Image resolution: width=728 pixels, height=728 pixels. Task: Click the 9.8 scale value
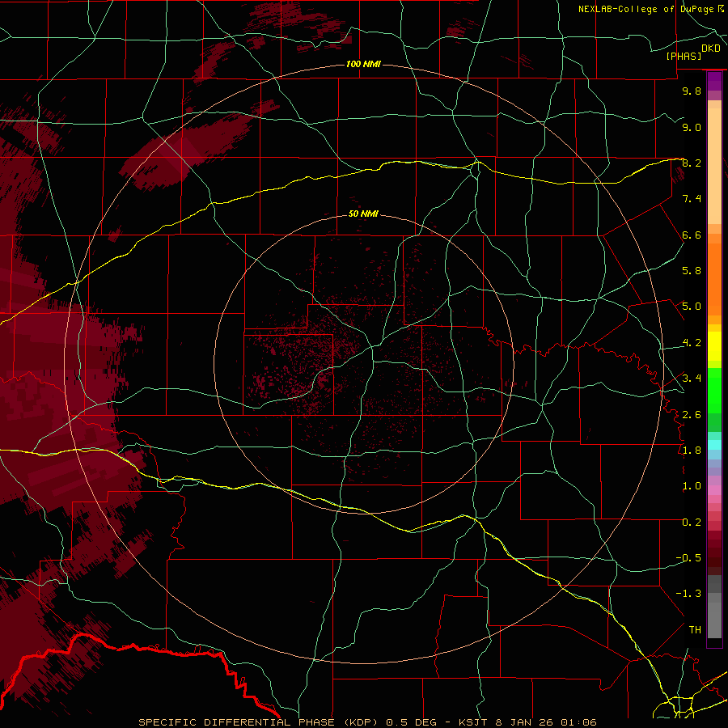(692, 91)
